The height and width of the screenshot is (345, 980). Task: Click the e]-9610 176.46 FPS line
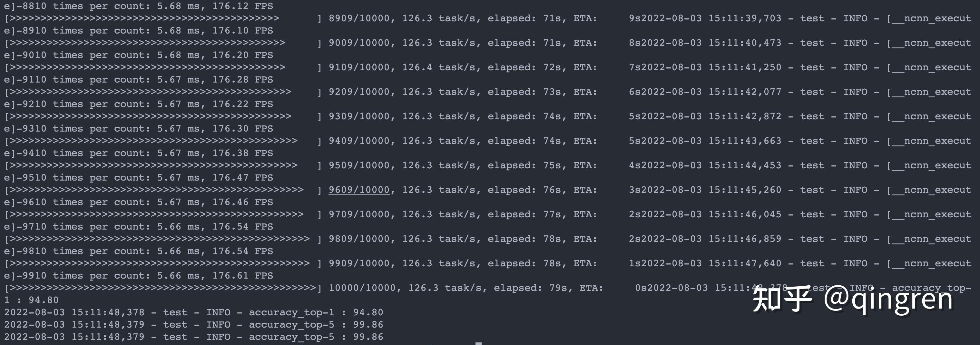139,202
